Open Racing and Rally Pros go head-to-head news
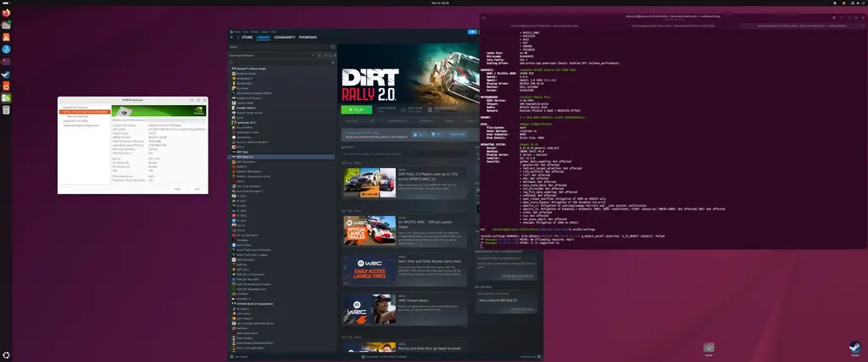 404,347
